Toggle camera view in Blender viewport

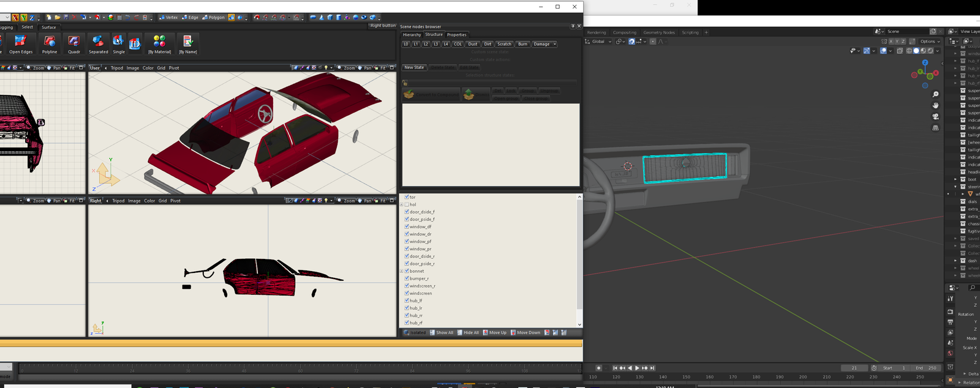[x=935, y=116]
